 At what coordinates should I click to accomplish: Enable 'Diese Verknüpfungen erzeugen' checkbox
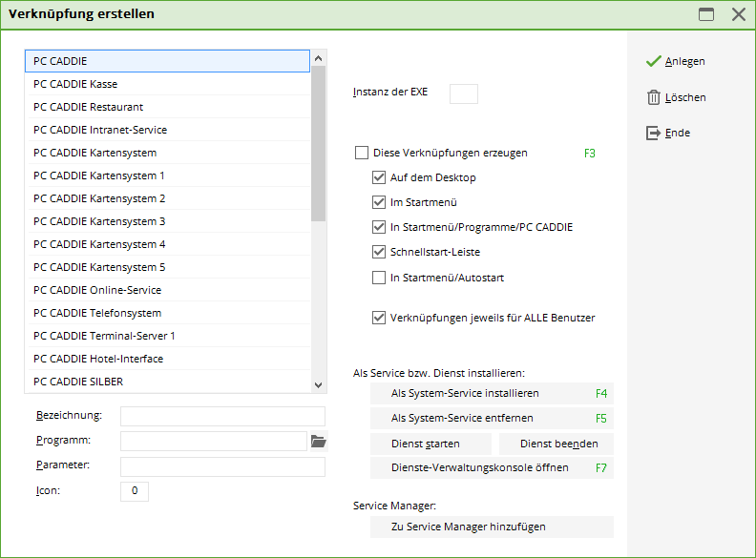pyautogui.click(x=361, y=153)
